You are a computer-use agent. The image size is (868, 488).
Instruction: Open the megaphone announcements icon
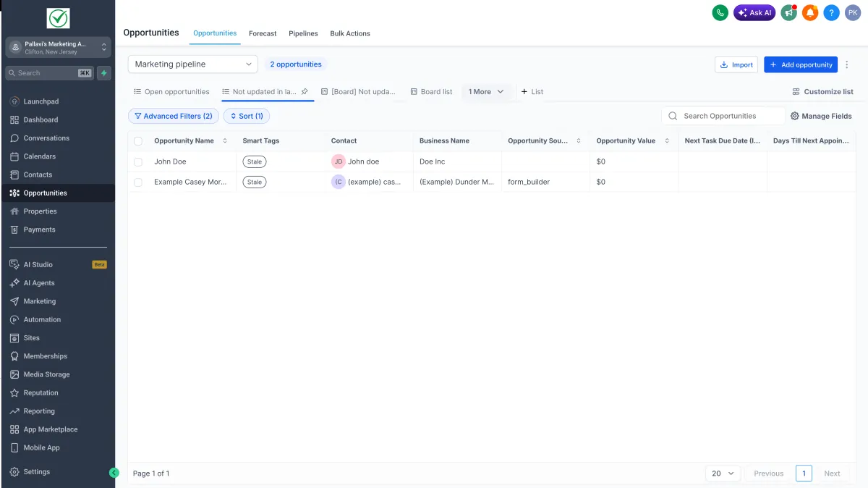click(x=788, y=12)
